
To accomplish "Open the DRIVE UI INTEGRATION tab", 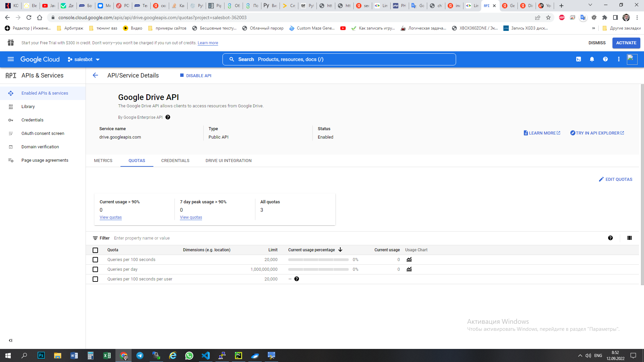I will (229, 160).
